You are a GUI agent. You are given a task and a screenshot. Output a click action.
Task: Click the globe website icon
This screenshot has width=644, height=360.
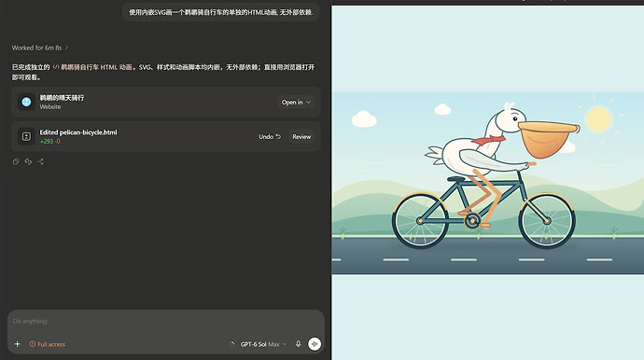click(26, 102)
